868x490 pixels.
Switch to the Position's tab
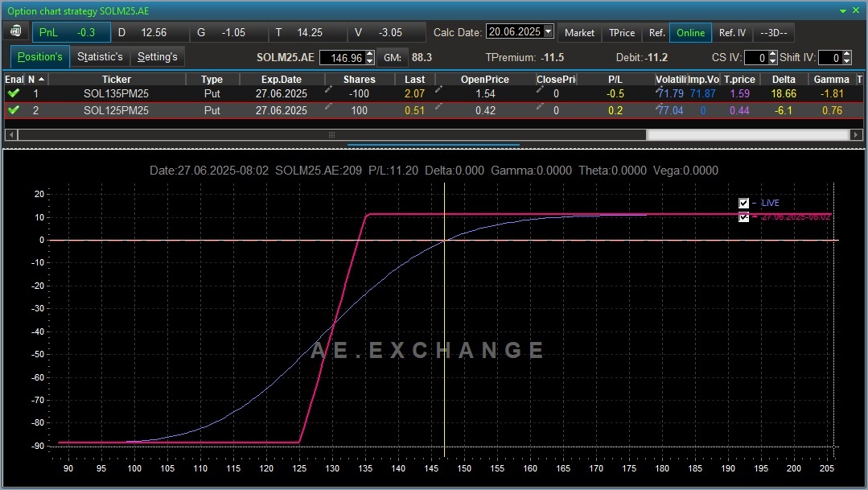[x=40, y=57]
